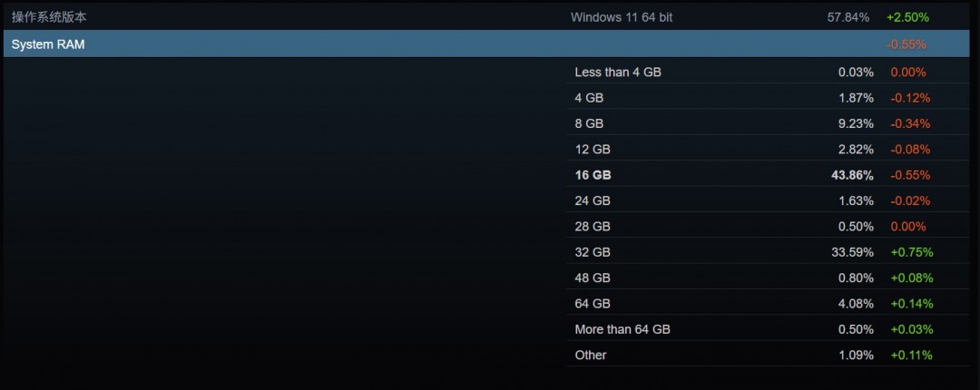Select the 48 GB row label

click(593, 278)
